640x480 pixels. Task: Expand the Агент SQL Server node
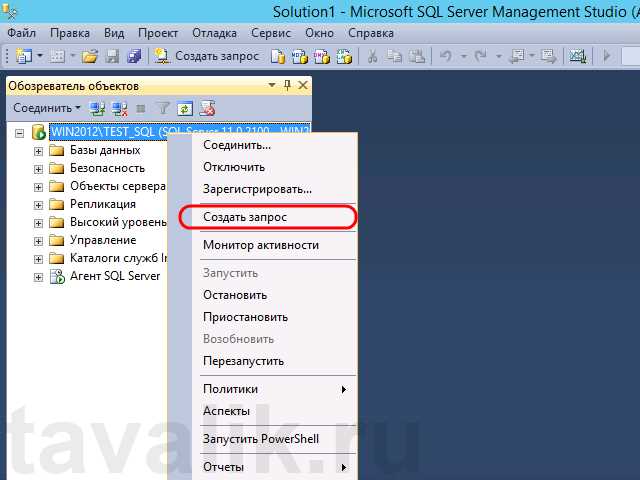38,277
